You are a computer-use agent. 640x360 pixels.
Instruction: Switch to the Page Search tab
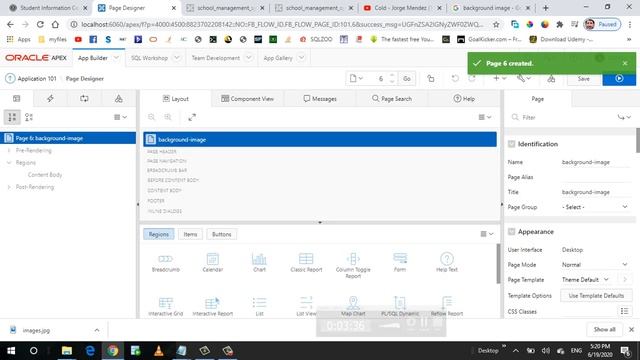pos(392,99)
